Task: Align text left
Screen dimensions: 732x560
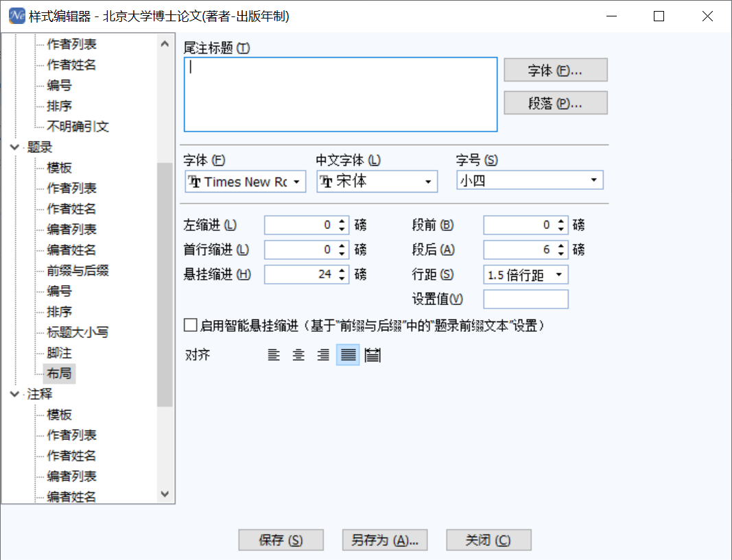Action: 274,355
